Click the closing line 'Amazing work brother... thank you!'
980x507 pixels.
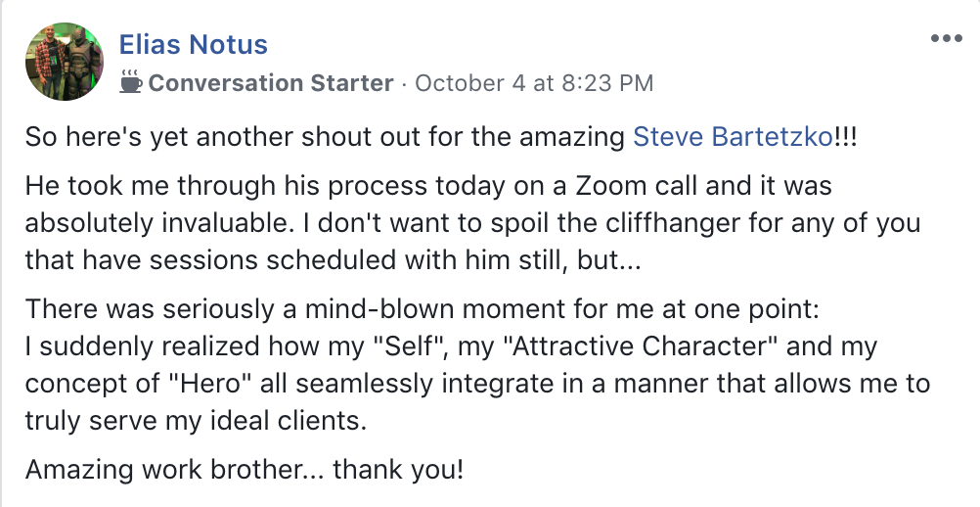point(245,469)
